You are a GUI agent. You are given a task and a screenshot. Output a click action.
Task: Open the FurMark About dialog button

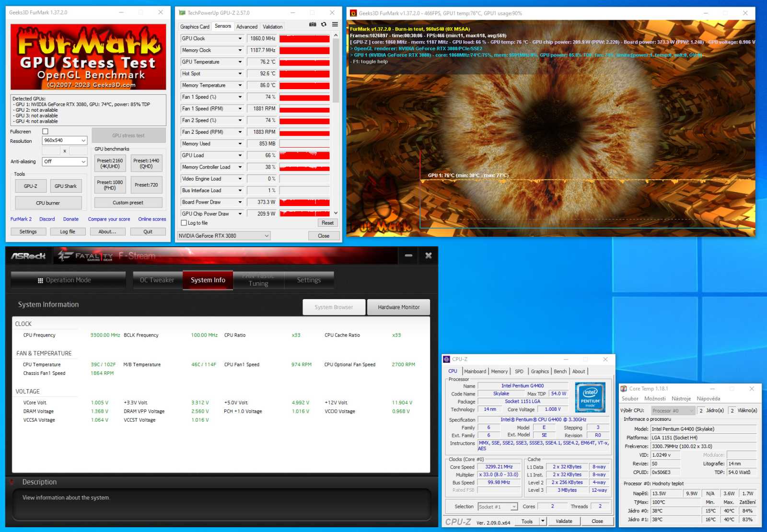pos(107,231)
